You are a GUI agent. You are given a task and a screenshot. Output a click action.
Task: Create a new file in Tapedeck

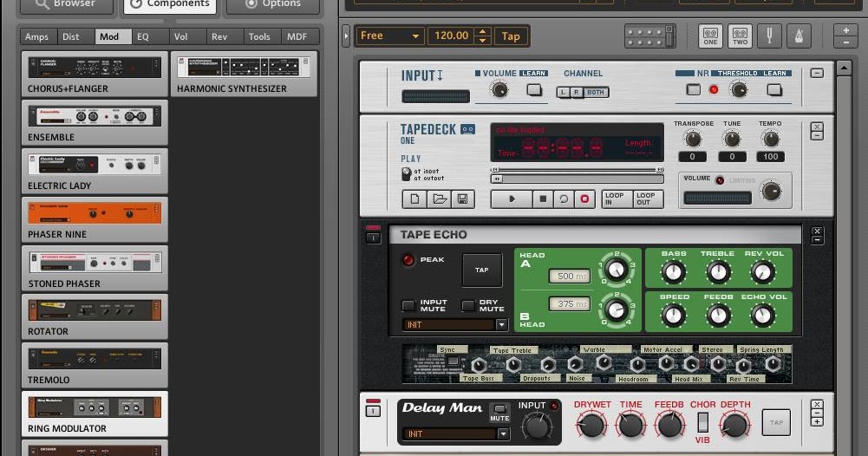click(414, 199)
